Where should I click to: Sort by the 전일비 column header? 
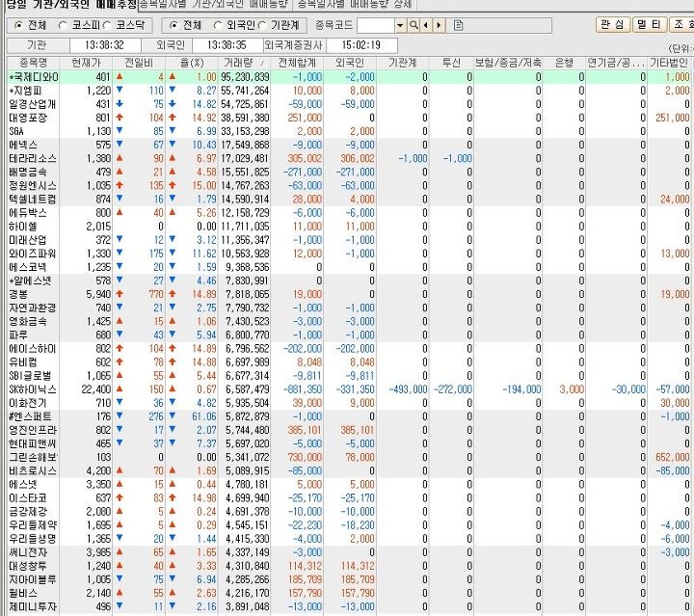139,63
